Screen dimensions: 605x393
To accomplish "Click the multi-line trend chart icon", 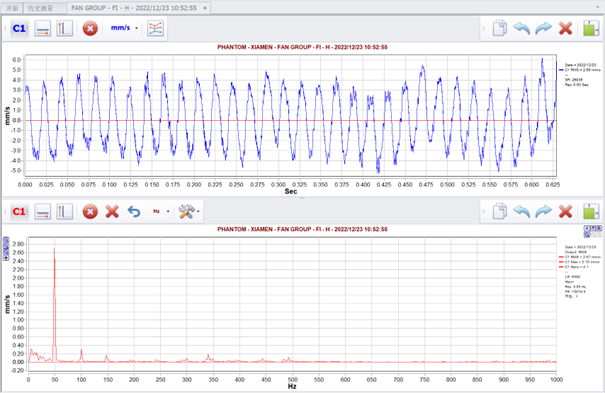I will pyautogui.click(x=155, y=28).
